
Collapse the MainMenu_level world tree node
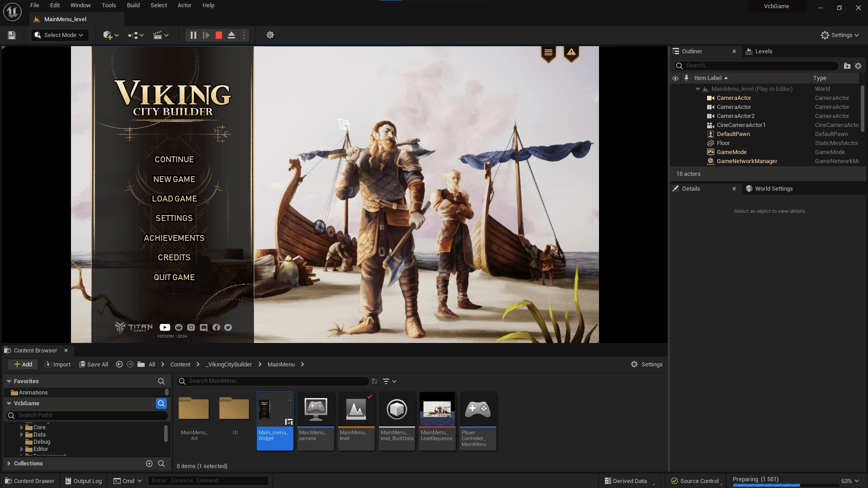[x=698, y=89]
